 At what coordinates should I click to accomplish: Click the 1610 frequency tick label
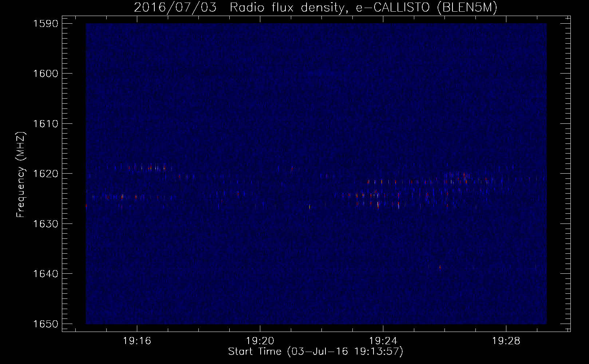point(45,124)
